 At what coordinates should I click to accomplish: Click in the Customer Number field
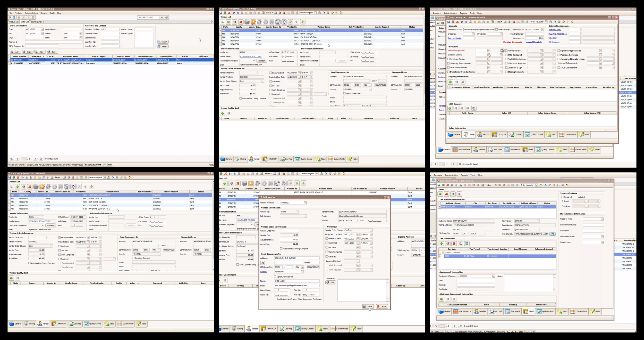[110, 29]
